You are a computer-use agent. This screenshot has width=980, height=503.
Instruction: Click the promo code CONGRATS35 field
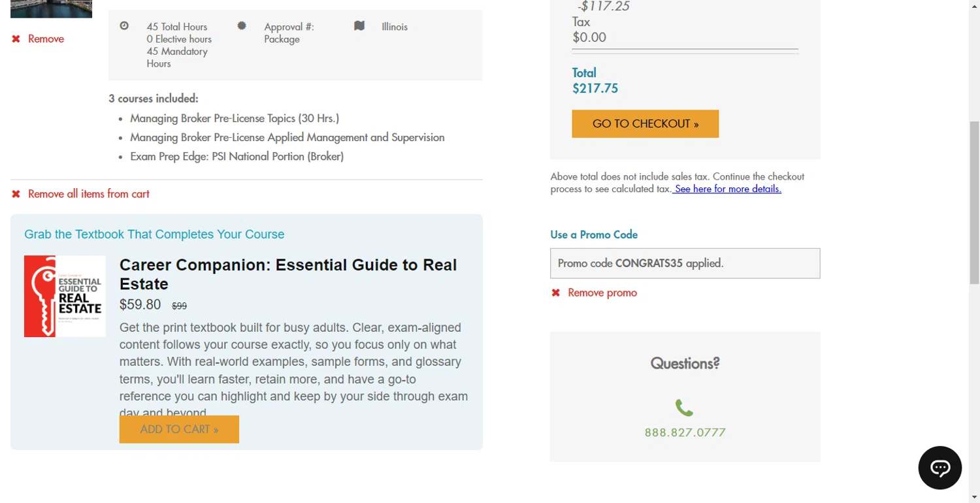685,263
